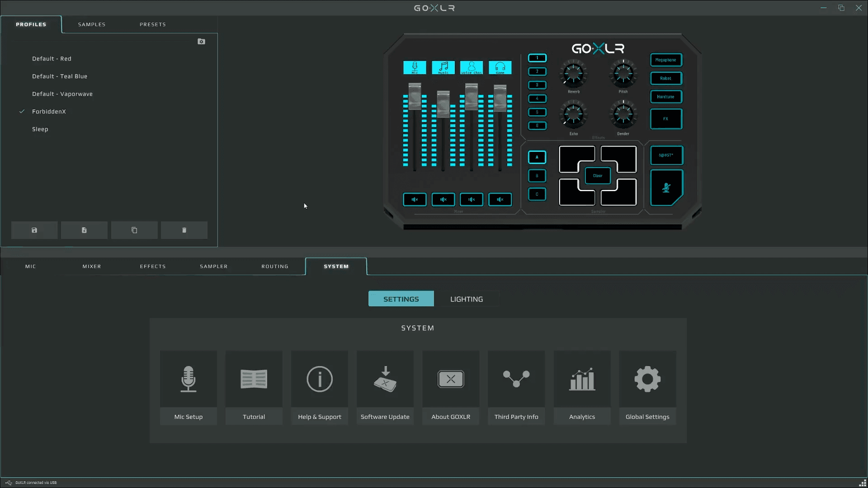868x488 pixels.
Task: Click the Mic channel fader handle
Action: pos(415,96)
